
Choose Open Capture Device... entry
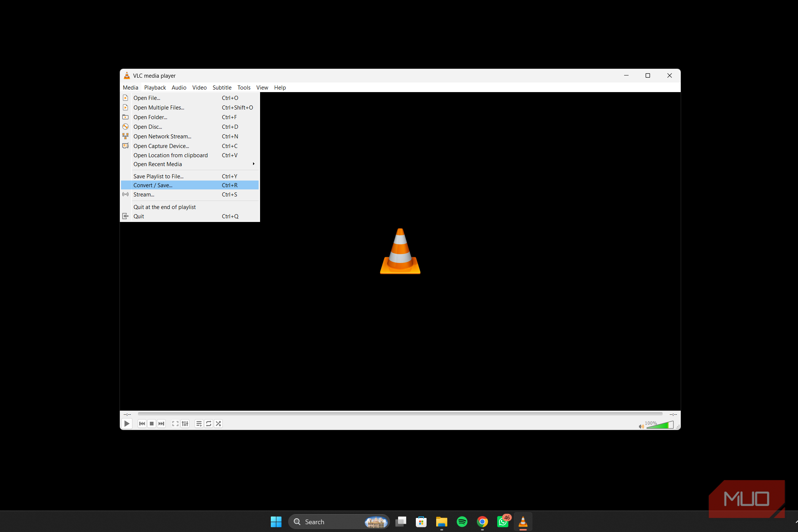(190, 146)
